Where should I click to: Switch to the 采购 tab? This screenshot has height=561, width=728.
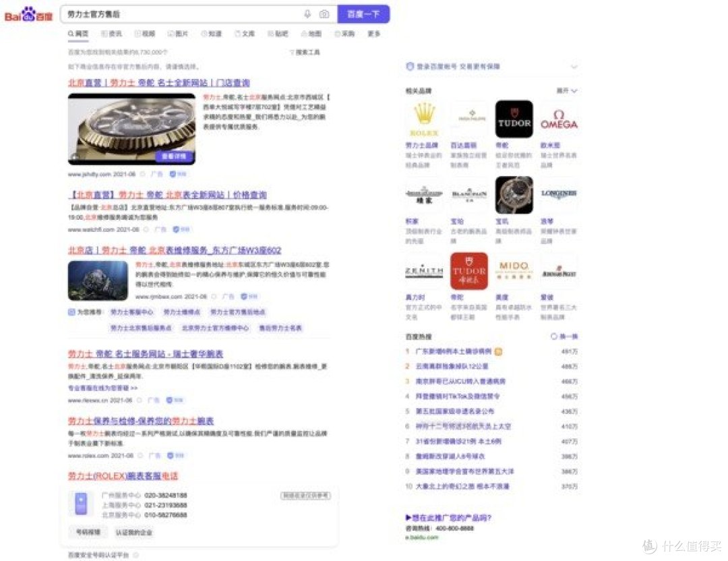point(345,34)
